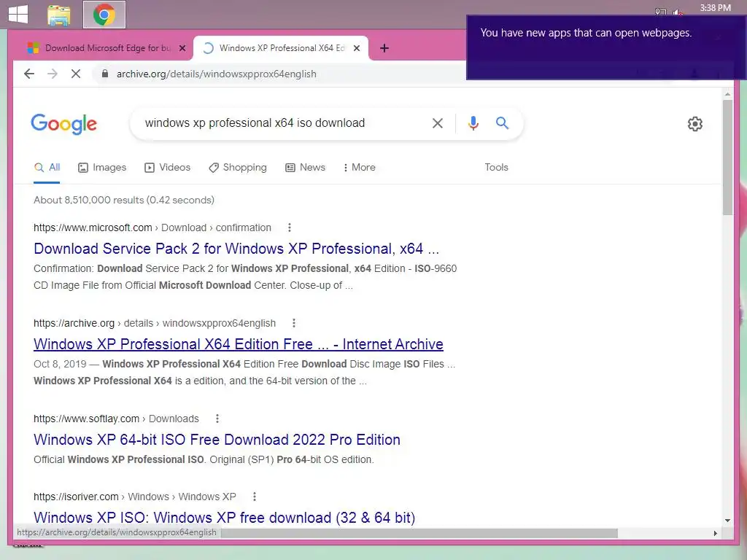The width and height of the screenshot is (747, 560).
Task: Open File Explorer from the taskbar
Action: (x=59, y=15)
